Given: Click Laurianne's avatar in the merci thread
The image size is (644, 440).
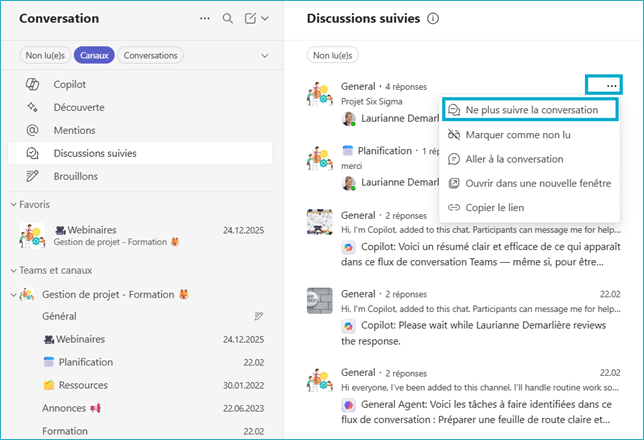Looking at the screenshot, I should click(x=349, y=183).
